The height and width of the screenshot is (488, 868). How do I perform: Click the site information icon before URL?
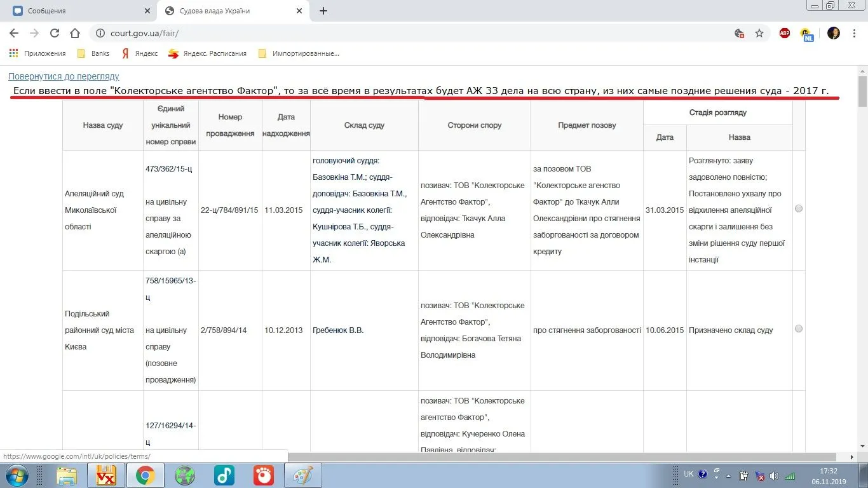[99, 33]
